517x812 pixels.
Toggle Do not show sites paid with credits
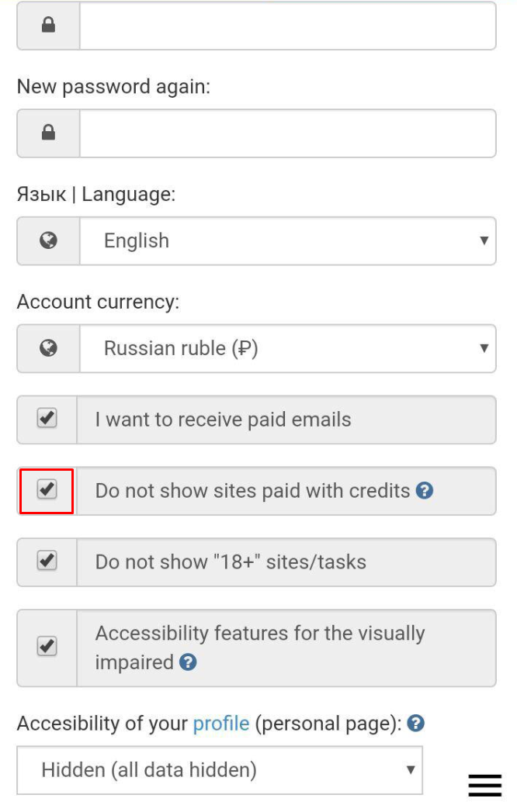point(47,489)
